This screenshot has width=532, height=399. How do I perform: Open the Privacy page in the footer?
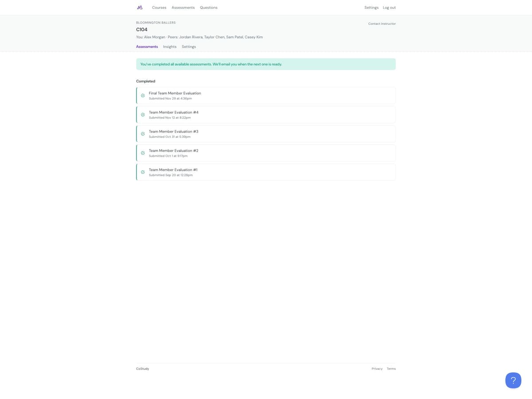[x=377, y=368]
